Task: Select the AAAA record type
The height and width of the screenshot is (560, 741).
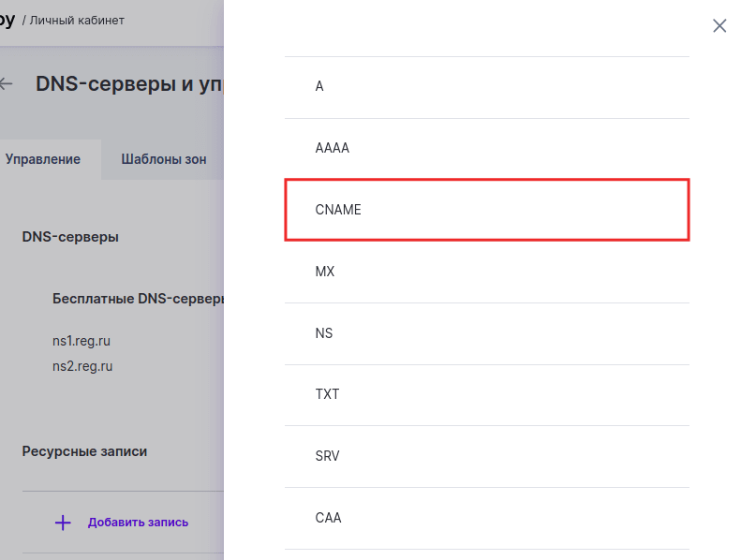Action: [487, 149]
